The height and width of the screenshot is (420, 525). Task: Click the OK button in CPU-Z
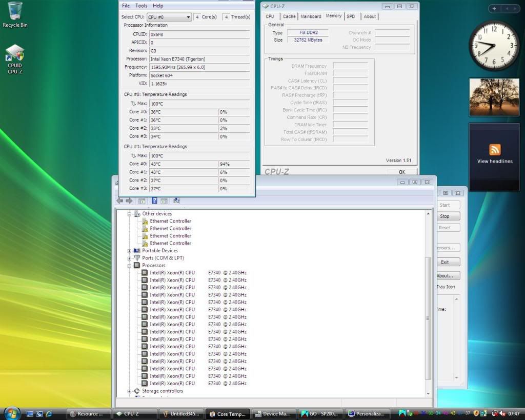(402, 172)
